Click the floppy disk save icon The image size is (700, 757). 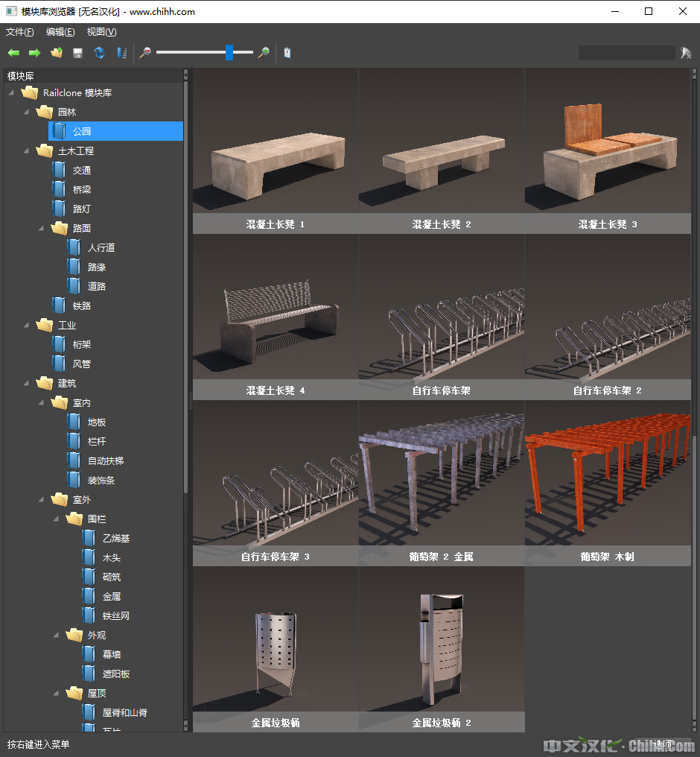[77, 53]
